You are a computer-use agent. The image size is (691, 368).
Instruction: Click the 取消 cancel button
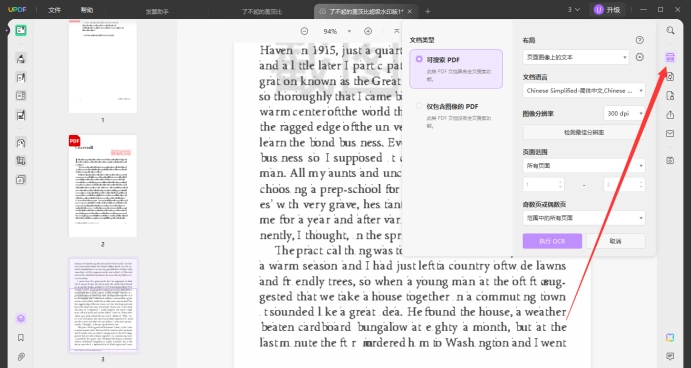coord(616,241)
